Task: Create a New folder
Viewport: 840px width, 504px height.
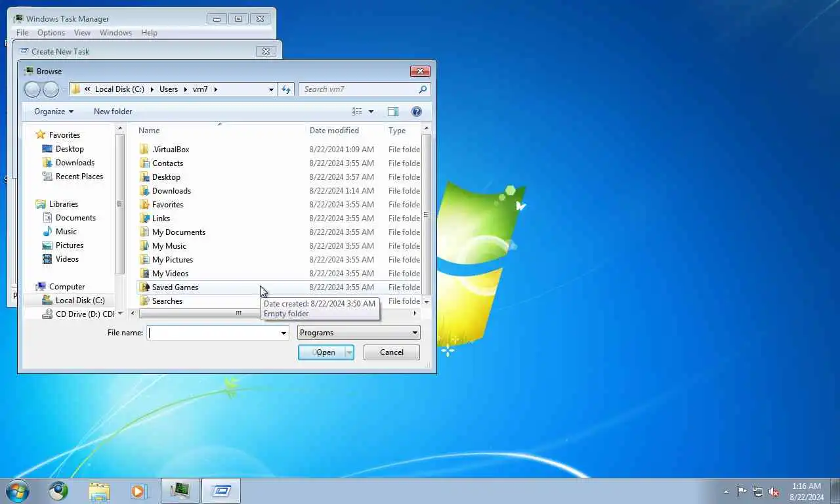Action: 113,112
